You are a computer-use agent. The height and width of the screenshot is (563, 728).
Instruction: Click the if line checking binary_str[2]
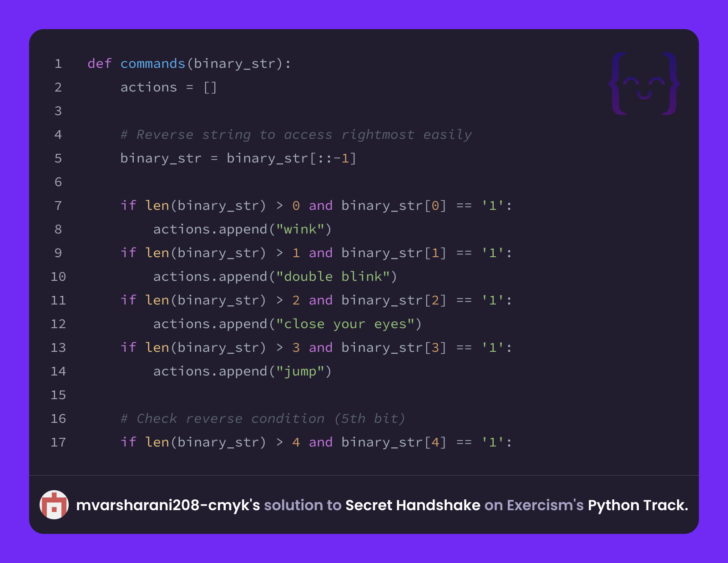point(316,300)
